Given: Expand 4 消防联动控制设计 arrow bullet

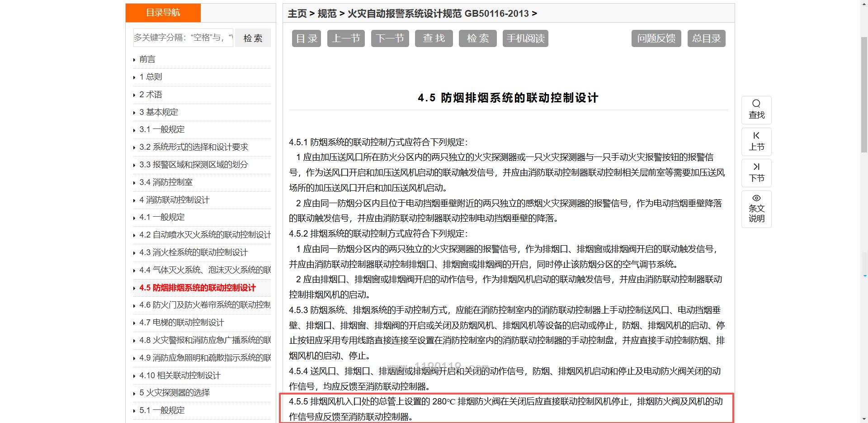Looking at the screenshot, I should click(134, 200).
